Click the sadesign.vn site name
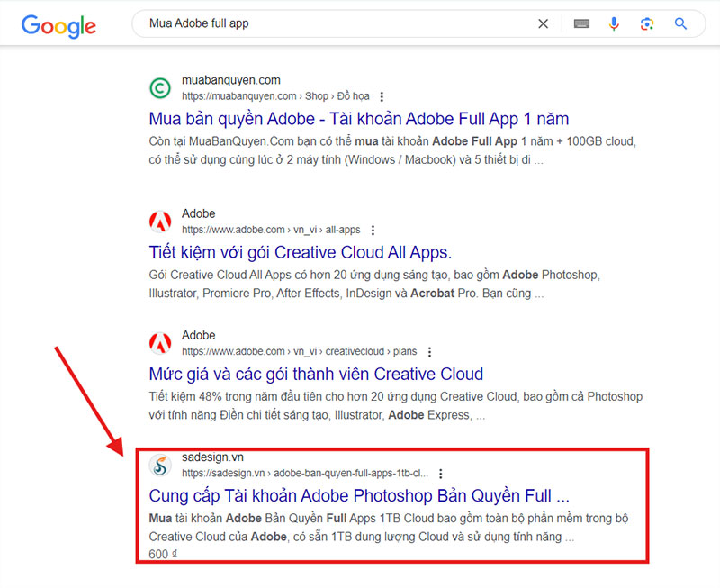 click(212, 457)
